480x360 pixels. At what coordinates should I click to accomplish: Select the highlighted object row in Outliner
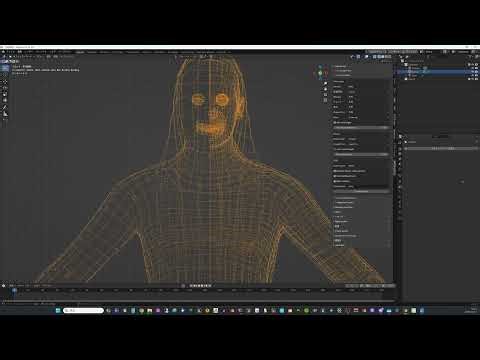point(437,71)
